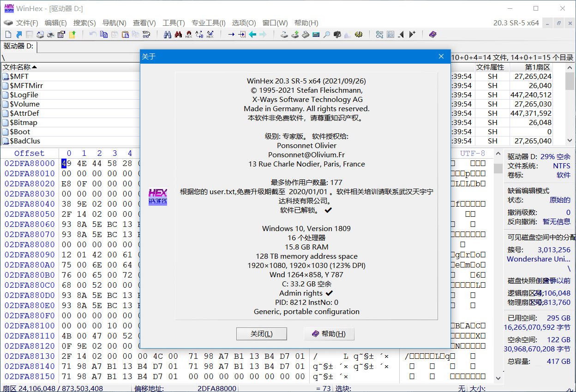Image resolution: width=576 pixels, height=392 pixels.
Task: Click the Go To Offset arrow icon
Action: [231, 35]
